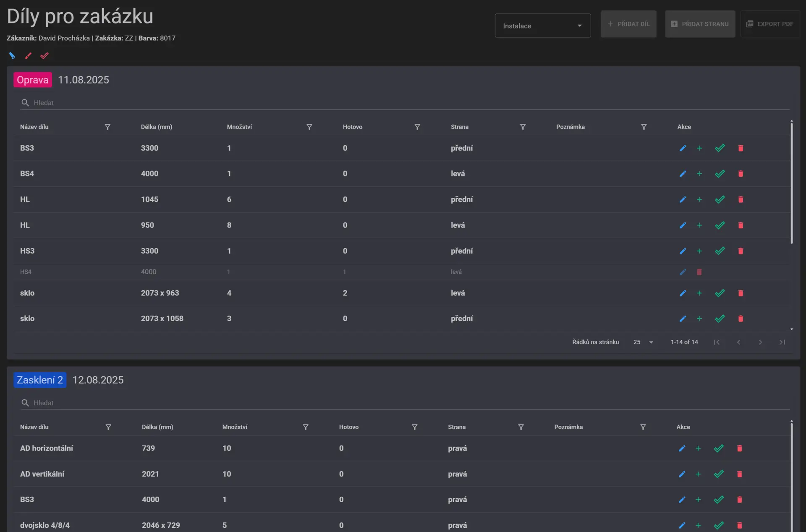Delete the greyed-out HS4 row

coord(699,272)
